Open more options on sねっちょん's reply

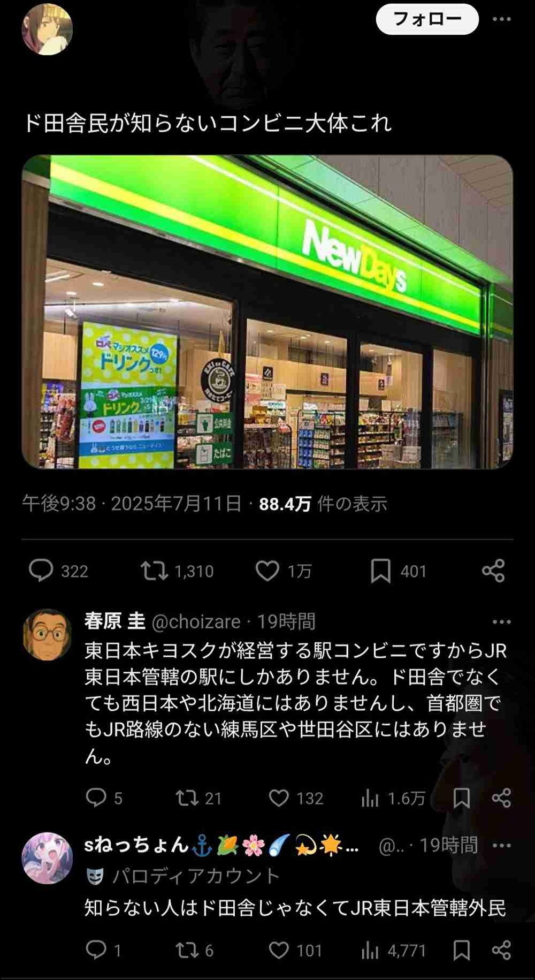click(501, 845)
